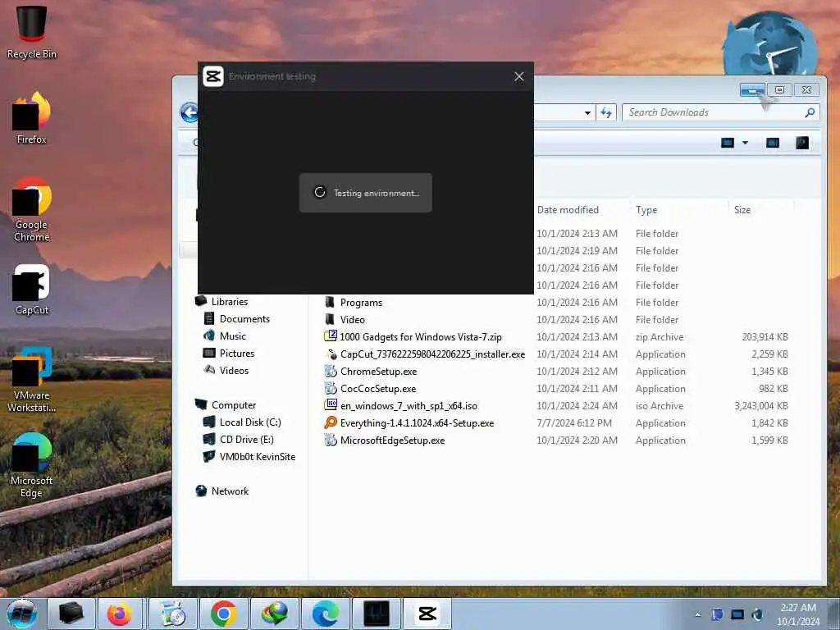Close the Environment testing dialog

point(518,76)
